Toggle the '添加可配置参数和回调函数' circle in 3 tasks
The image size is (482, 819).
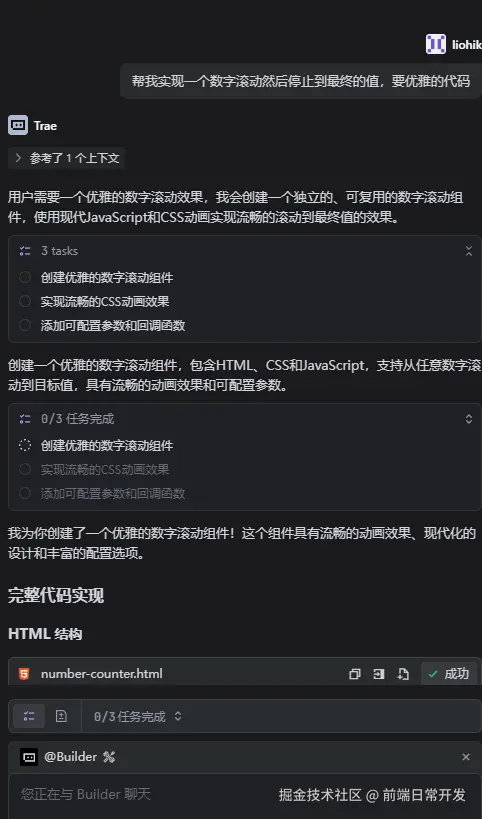coord(25,325)
